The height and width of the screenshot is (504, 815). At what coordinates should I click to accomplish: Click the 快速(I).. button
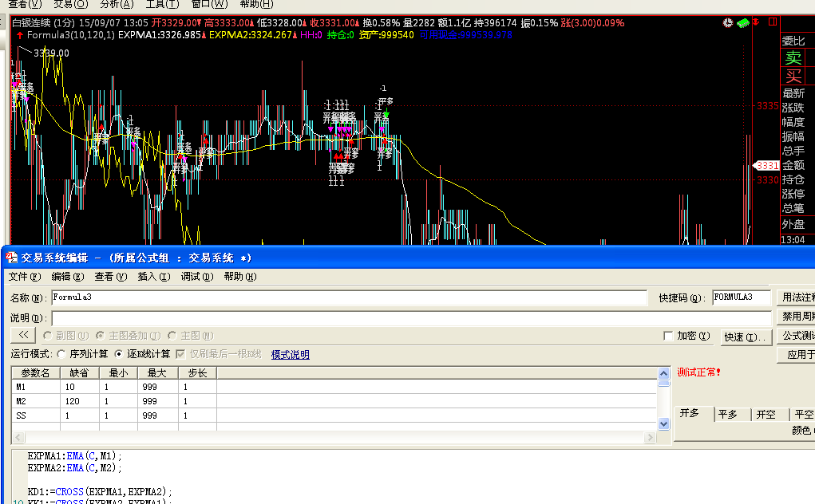[x=746, y=337]
